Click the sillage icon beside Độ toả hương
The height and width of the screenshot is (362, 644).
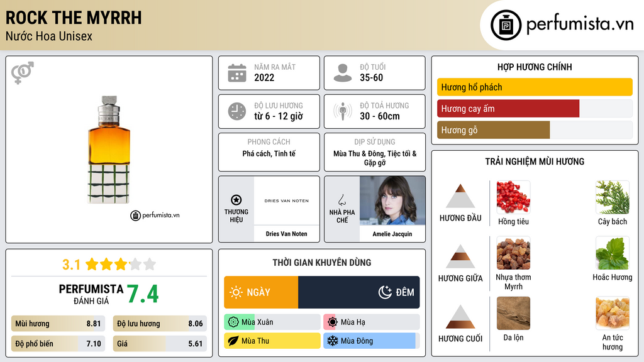pos(343,111)
